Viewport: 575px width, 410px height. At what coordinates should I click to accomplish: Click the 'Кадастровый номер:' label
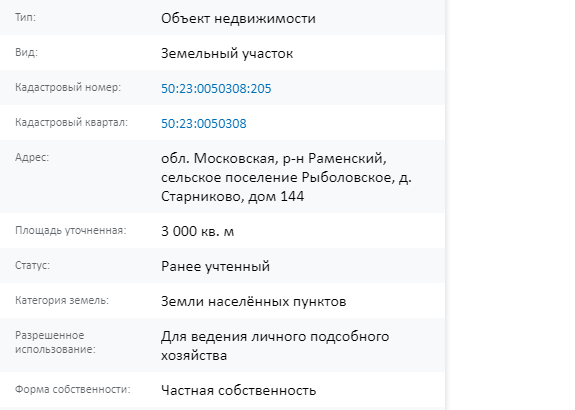(x=68, y=87)
